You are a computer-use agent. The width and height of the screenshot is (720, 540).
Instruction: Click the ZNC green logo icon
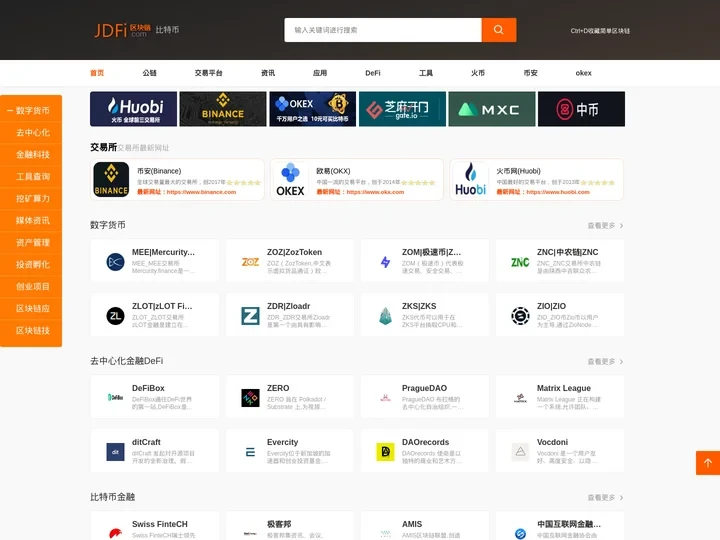pos(520,262)
